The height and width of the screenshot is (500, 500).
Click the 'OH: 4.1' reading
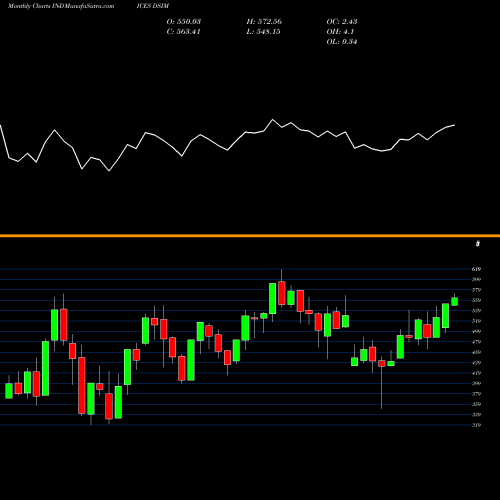coord(340,32)
